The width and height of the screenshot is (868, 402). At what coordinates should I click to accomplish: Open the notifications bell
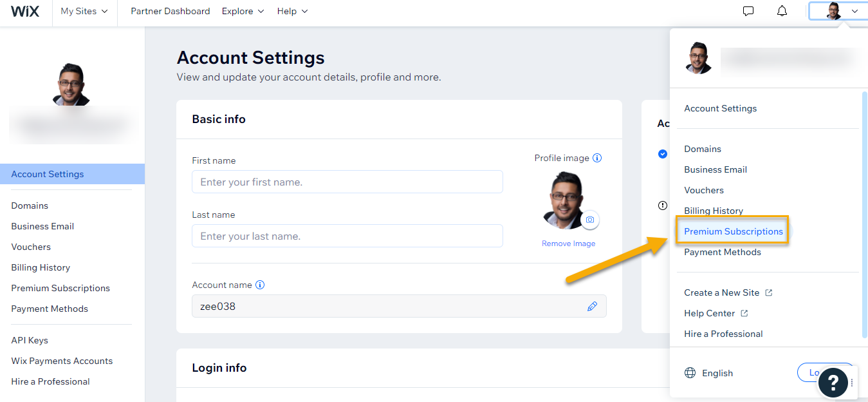click(781, 11)
